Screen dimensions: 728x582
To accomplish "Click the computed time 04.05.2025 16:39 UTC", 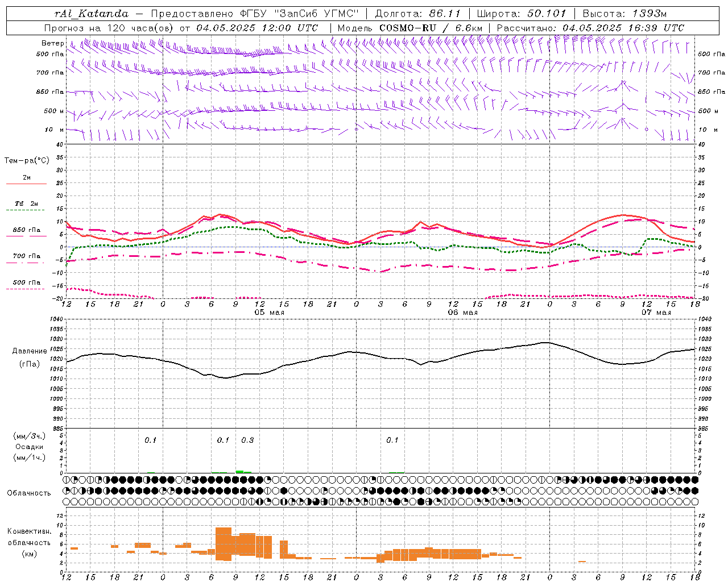I will tap(623, 28).
